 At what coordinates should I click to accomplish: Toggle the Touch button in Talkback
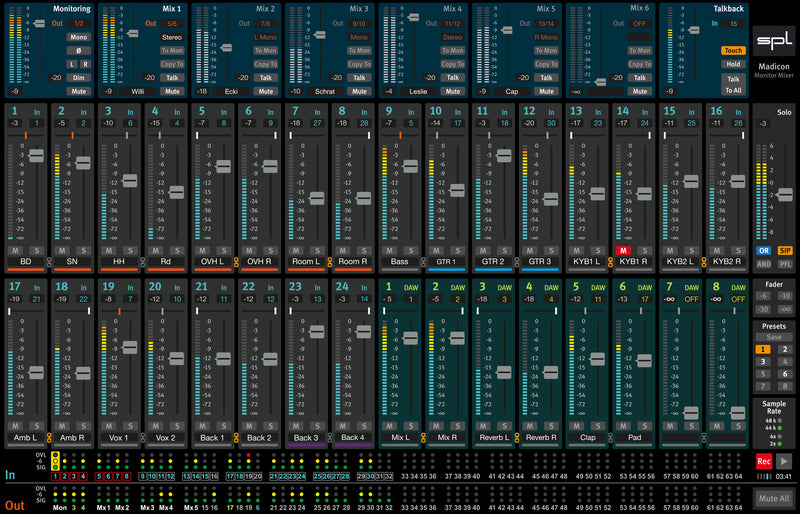point(733,51)
